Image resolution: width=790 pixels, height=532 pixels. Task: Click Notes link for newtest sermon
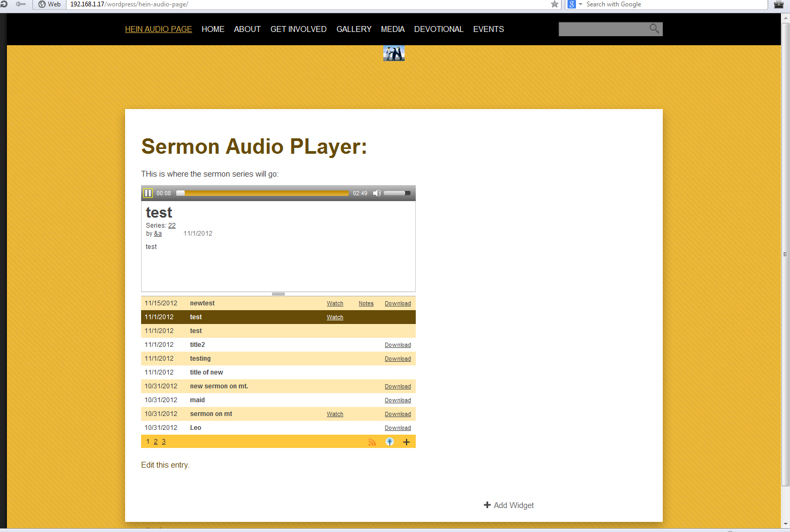pyautogui.click(x=366, y=303)
